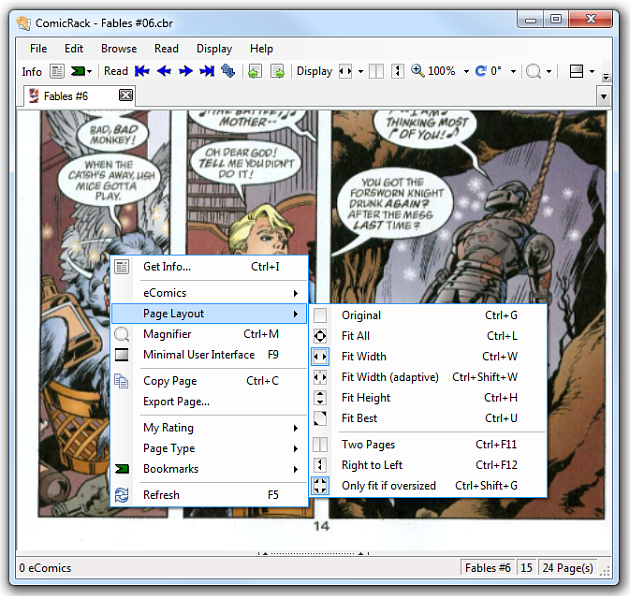Toggle Two Pages in submenu
The width and height of the screenshot is (630, 596).
pyautogui.click(x=428, y=444)
